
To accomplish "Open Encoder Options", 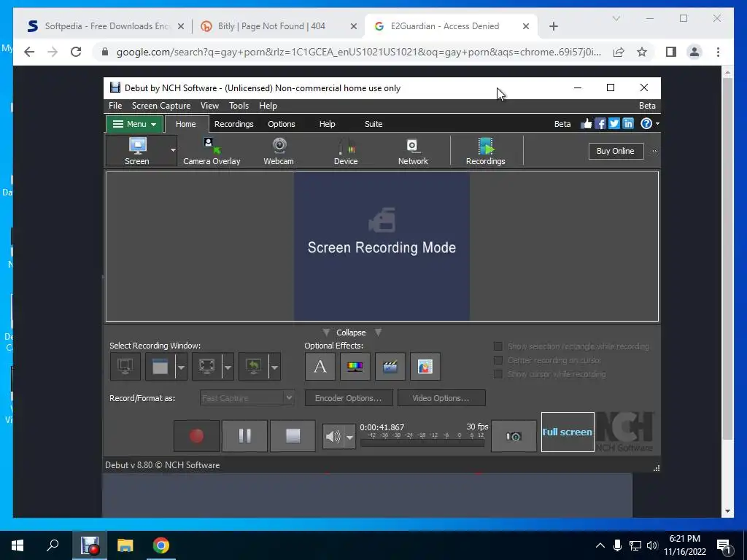I will tap(349, 398).
